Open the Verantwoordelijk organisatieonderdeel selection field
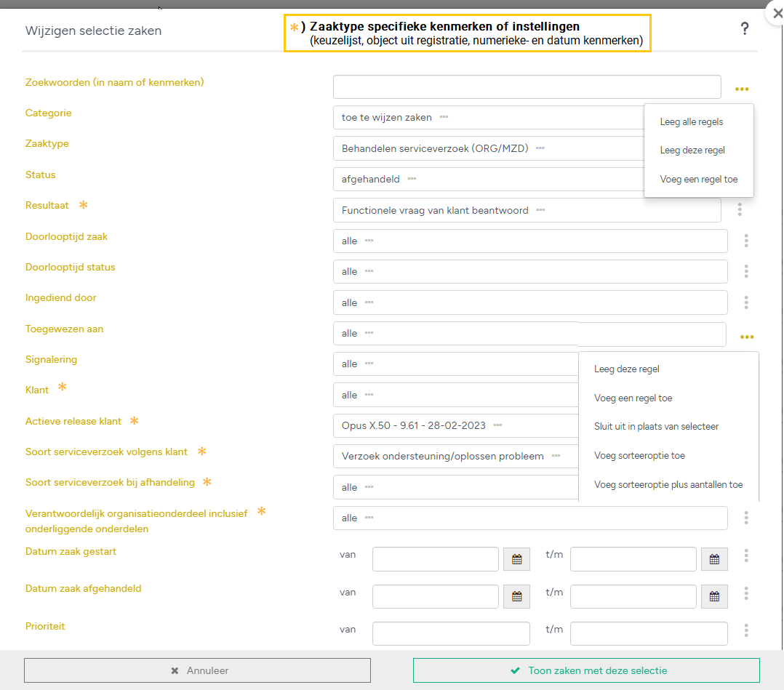 pos(530,518)
